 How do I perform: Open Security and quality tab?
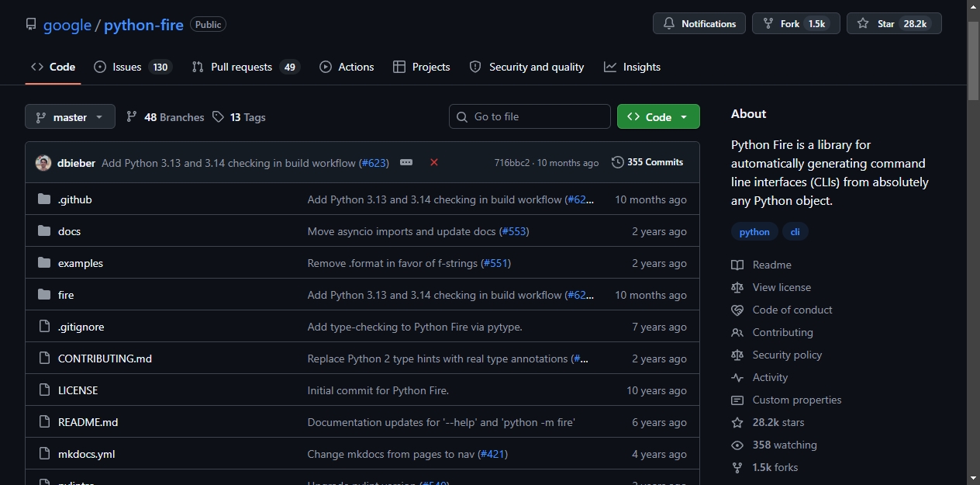coord(526,67)
